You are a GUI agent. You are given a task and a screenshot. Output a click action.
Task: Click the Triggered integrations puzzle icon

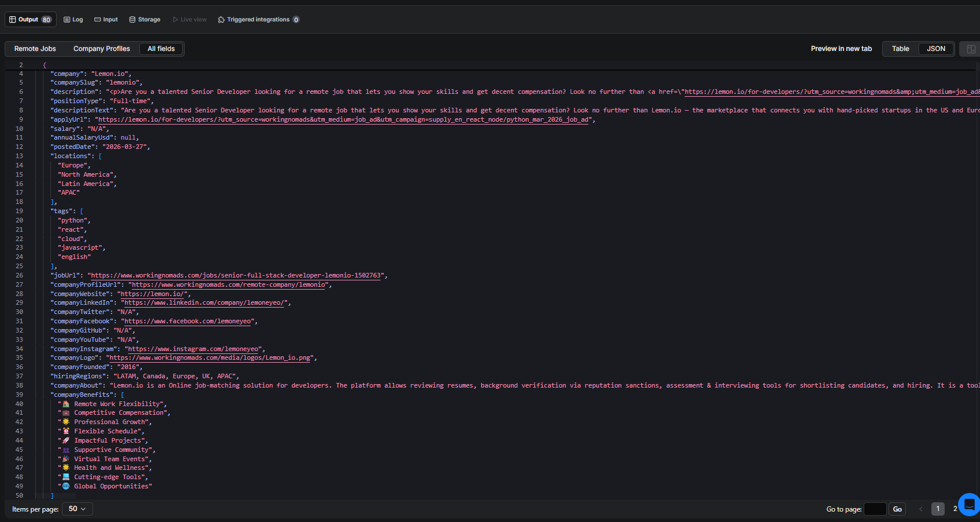(221, 20)
